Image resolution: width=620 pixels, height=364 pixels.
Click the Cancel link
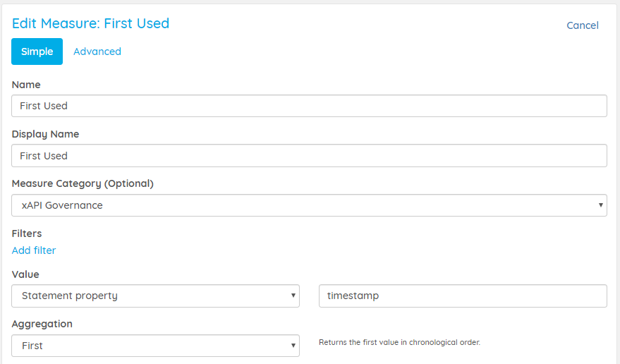click(583, 25)
